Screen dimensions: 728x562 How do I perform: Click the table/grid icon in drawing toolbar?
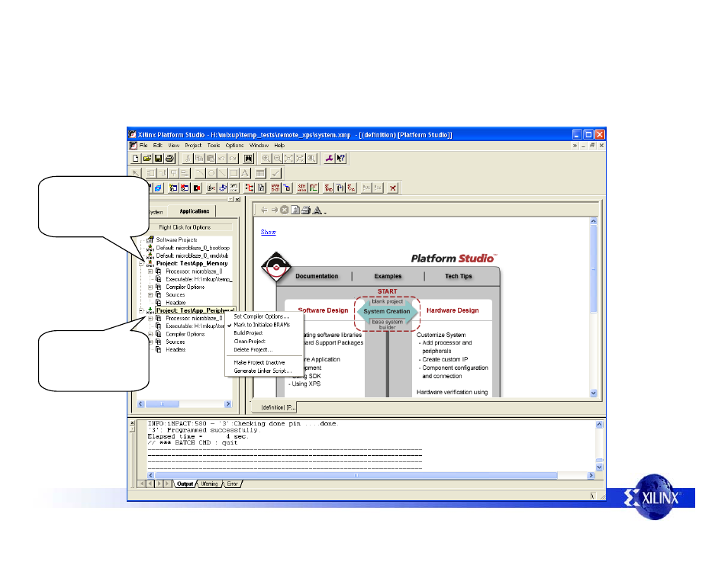pos(260,173)
